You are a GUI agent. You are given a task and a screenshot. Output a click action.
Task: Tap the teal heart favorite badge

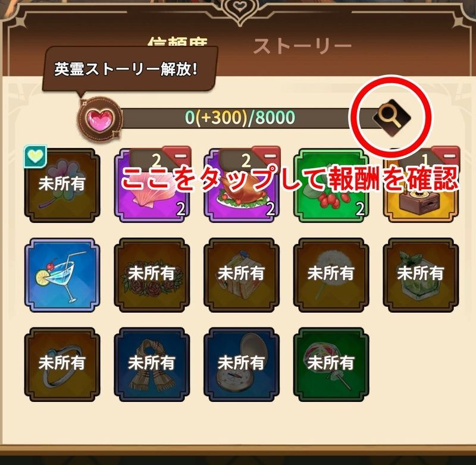(x=35, y=156)
